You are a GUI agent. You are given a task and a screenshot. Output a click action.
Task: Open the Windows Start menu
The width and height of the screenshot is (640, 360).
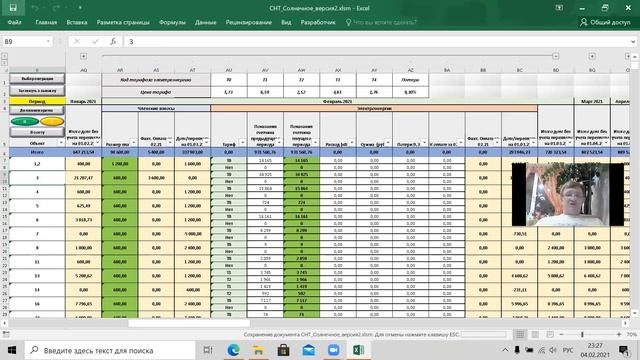point(12,350)
